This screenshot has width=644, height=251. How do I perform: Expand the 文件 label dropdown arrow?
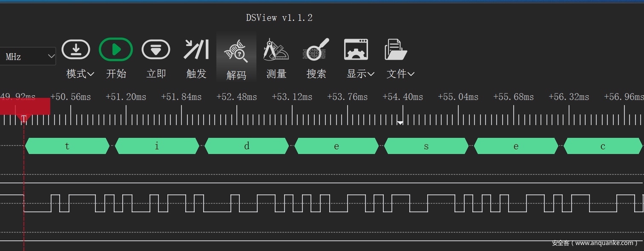(x=411, y=74)
